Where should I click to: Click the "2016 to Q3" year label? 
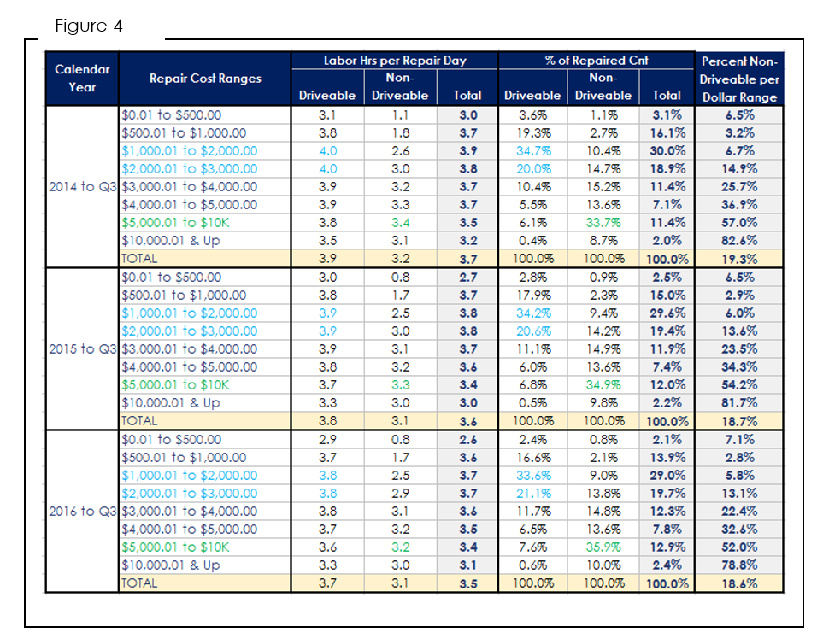tap(82, 511)
